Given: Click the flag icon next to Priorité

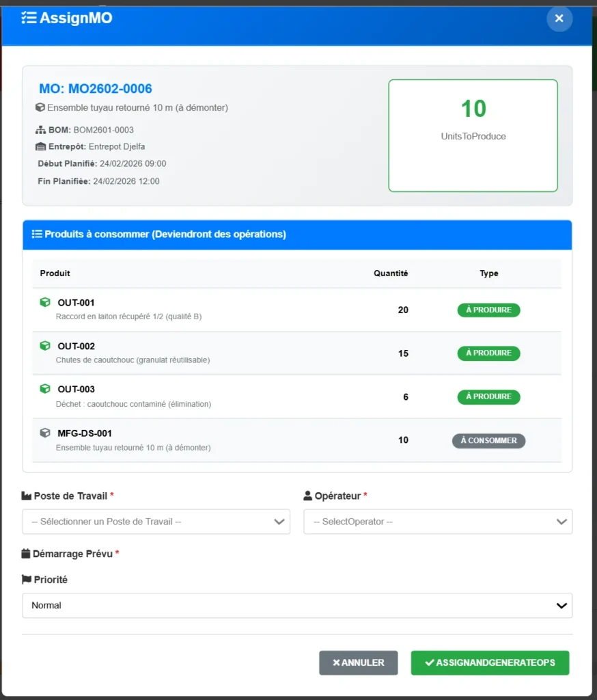Looking at the screenshot, I should (x=27, y=580).
